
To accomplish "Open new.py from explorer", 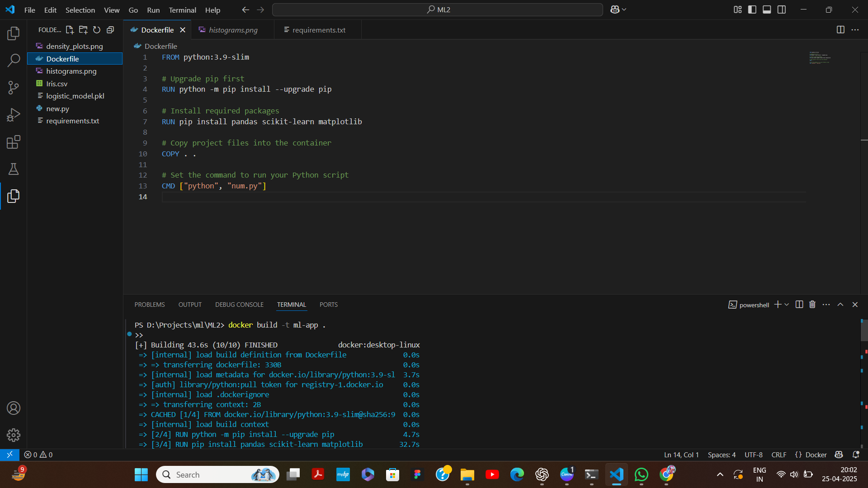I will pos(75,108).
